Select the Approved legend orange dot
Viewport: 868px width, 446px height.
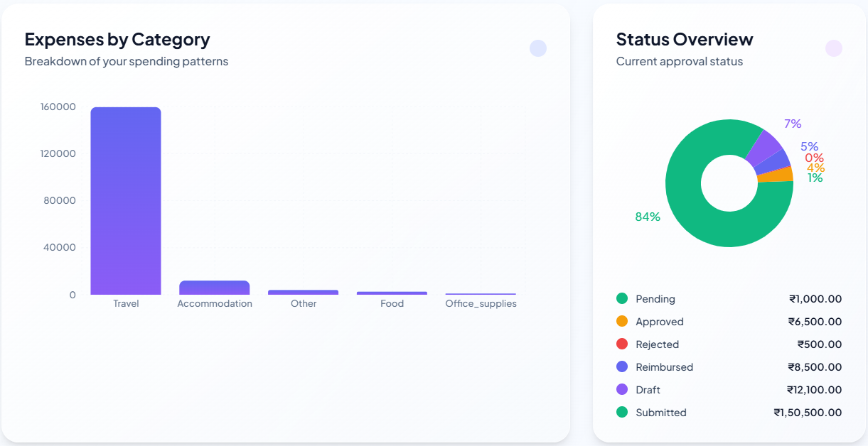[x=622, y=322]
